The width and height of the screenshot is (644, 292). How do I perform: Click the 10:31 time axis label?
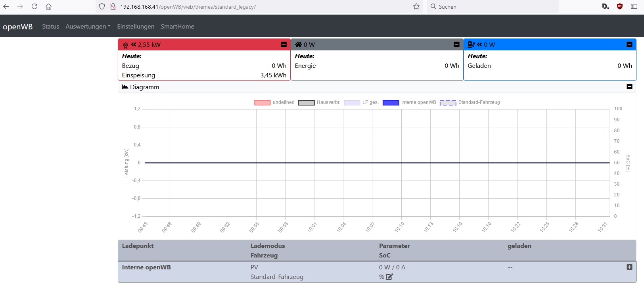pyautogui.click(x=603, y=227)
